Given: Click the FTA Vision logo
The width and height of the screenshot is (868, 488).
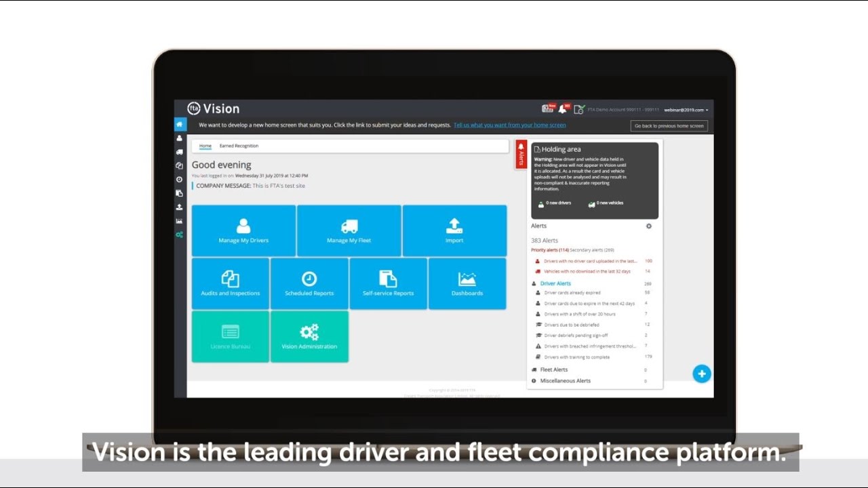Looking at the screenshot, I should pos(214,108).
